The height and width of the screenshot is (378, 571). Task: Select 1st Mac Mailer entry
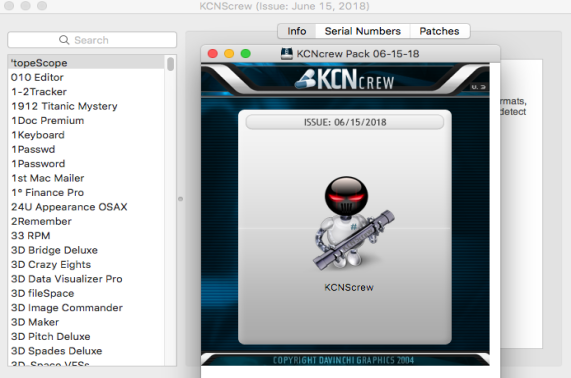point(86,178)
